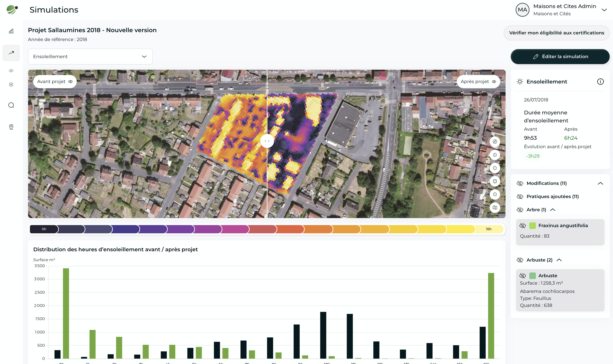Click the before/after map comparison slider handle

tap(267, 141)
